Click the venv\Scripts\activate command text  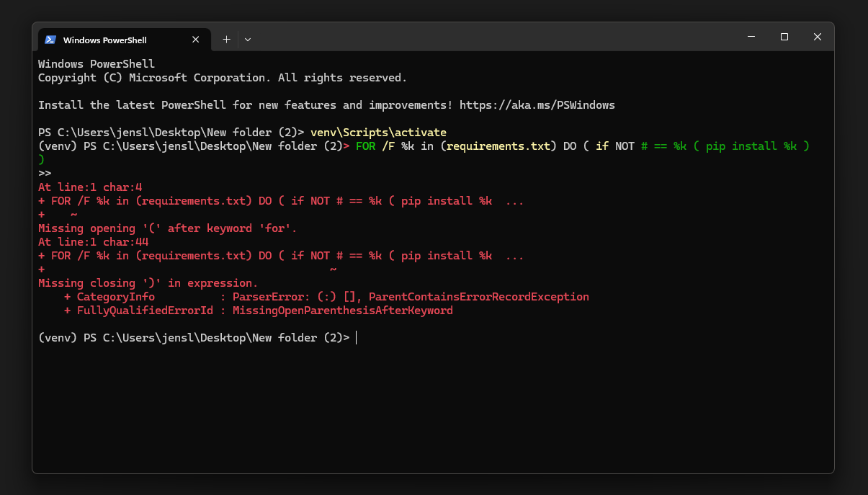tap(378, 133)
